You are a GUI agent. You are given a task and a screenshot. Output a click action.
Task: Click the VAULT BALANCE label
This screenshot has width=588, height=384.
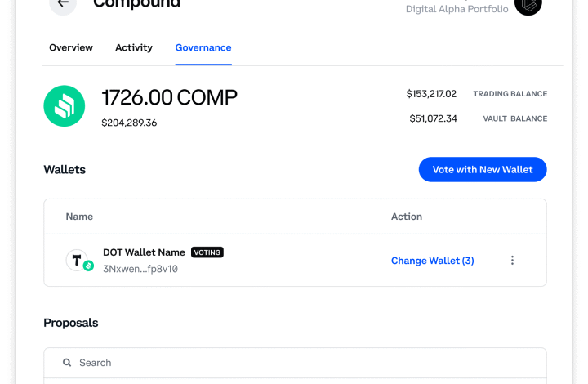click(x=515, y=118)
